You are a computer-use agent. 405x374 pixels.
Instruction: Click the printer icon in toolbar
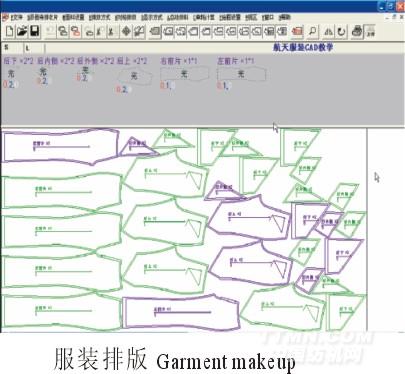pyautogui.click(x=357, y=32)
